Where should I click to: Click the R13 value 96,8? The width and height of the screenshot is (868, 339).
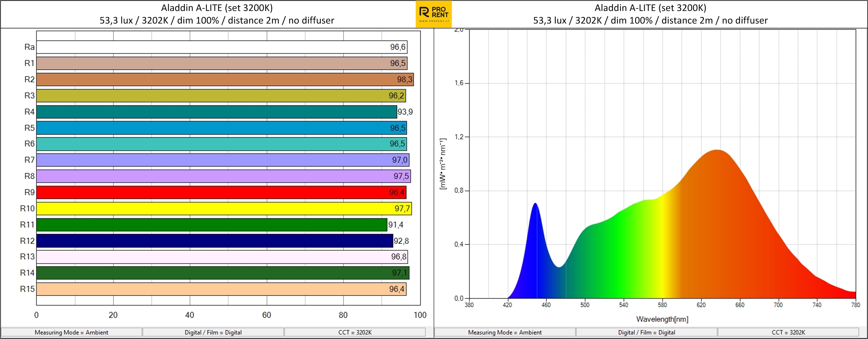tap(399, 257)
